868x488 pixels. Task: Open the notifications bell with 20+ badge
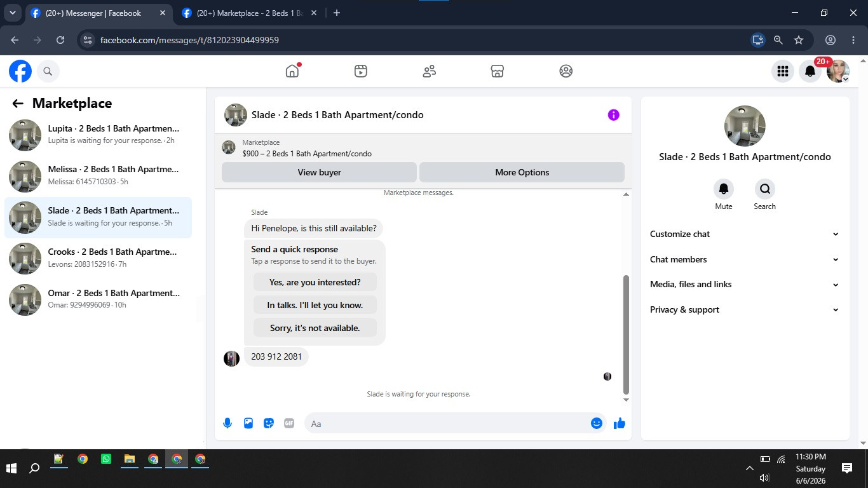coord(810,71)
